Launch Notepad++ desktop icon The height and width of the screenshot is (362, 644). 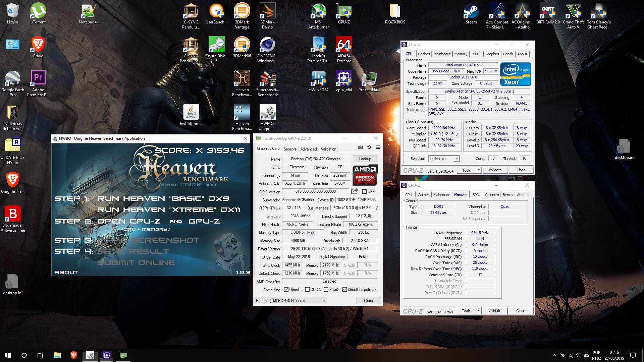(x=89, y=14)
